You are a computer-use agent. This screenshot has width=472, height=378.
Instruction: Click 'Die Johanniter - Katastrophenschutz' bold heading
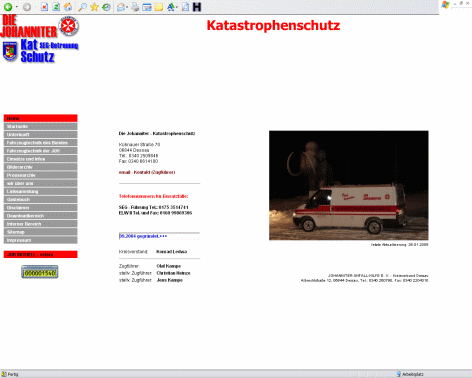pyautogui.click(x=157, y=133)
